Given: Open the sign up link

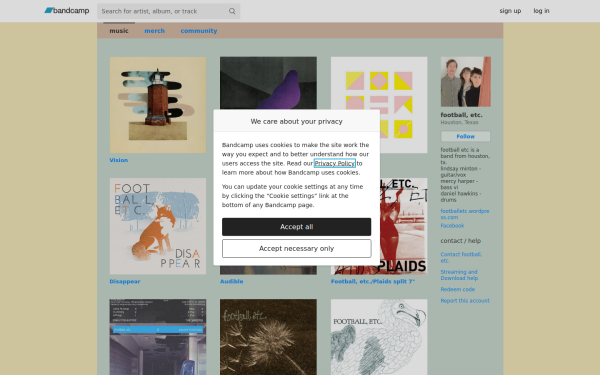Looking at the screenshot, I should tap(510, 11).
